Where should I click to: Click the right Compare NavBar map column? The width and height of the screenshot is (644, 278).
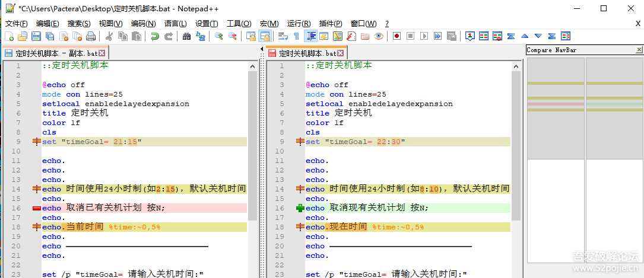click(614, 160)
